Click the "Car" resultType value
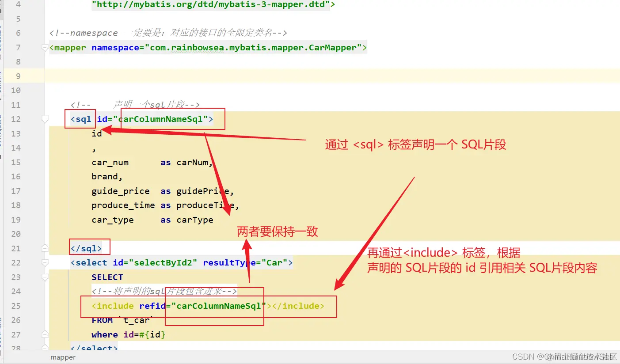Screen dimensions: 620x364 (274, 263)
